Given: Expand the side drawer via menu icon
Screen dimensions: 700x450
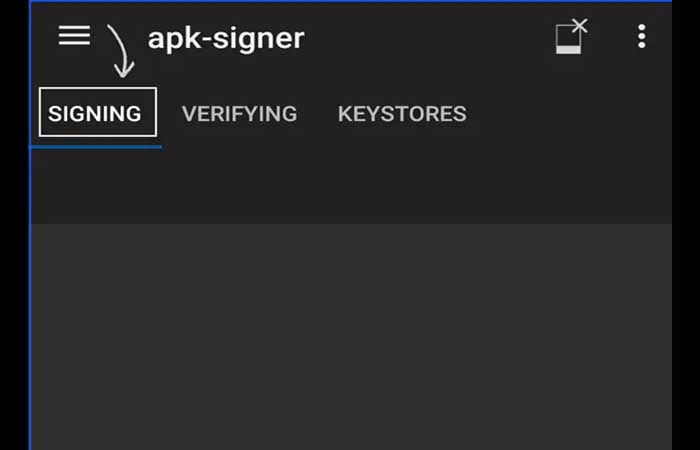Looking at the screenshot, I should pos(74,36).
